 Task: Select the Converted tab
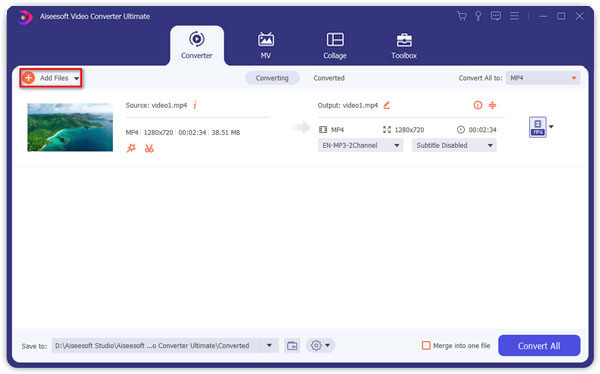point(329,78)
